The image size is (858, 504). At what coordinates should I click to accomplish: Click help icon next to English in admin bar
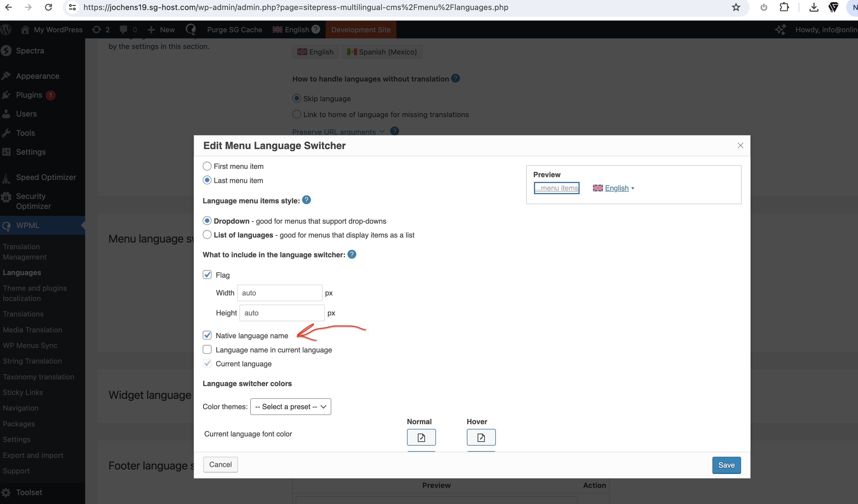click(x=316, y=29)
